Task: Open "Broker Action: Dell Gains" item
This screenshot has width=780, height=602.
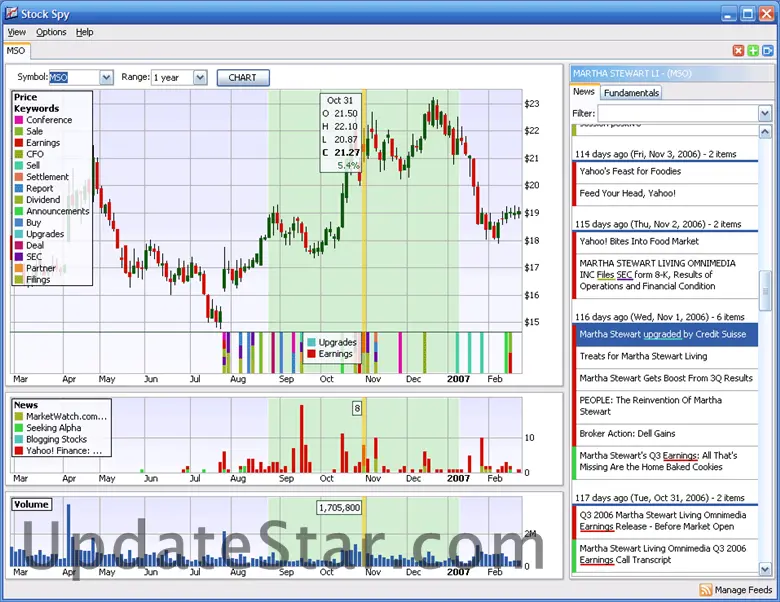Action: [665, 434]
